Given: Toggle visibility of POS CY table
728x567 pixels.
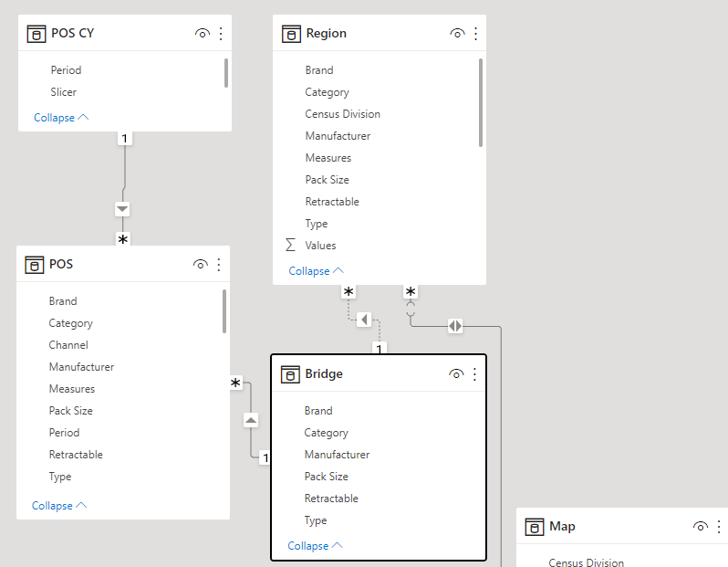Looking at the screenshot, I should pyautogui.click(x=203, y=34).
